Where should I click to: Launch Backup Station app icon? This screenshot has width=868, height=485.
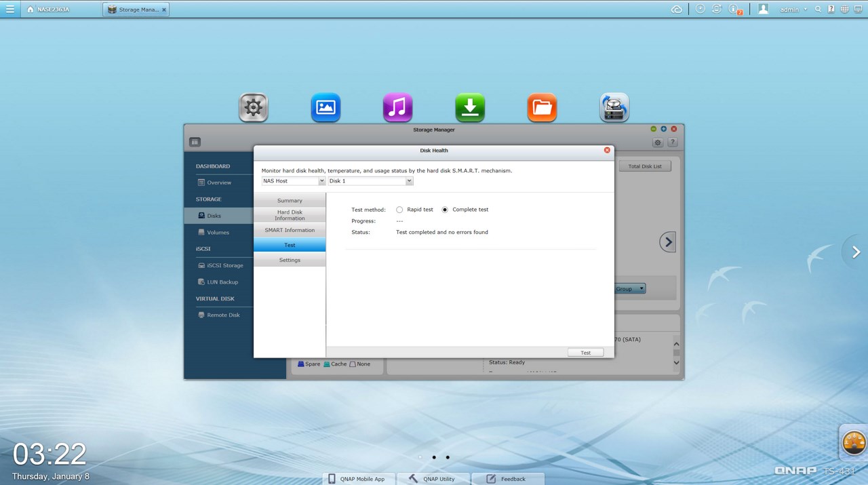tap(614, 108)
